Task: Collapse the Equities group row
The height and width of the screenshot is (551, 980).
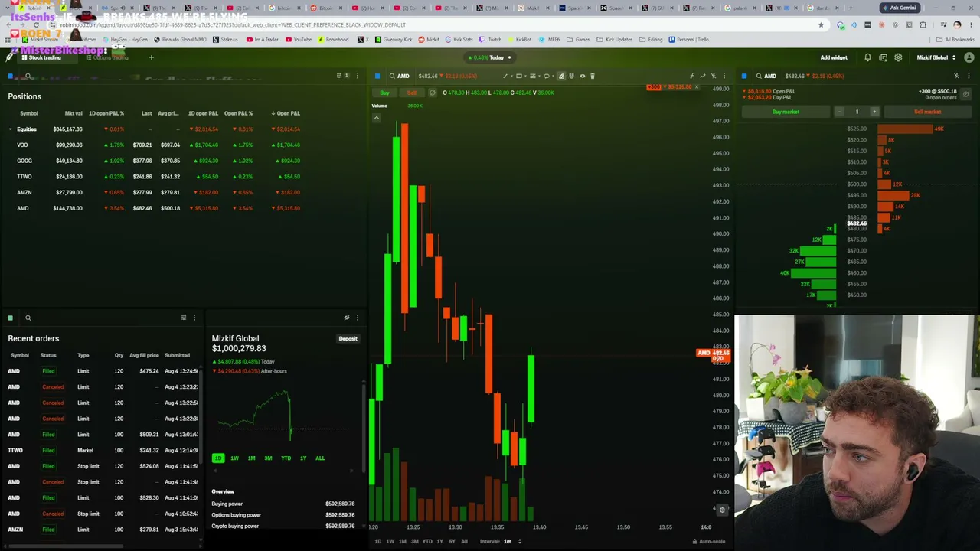Action: 10,129
